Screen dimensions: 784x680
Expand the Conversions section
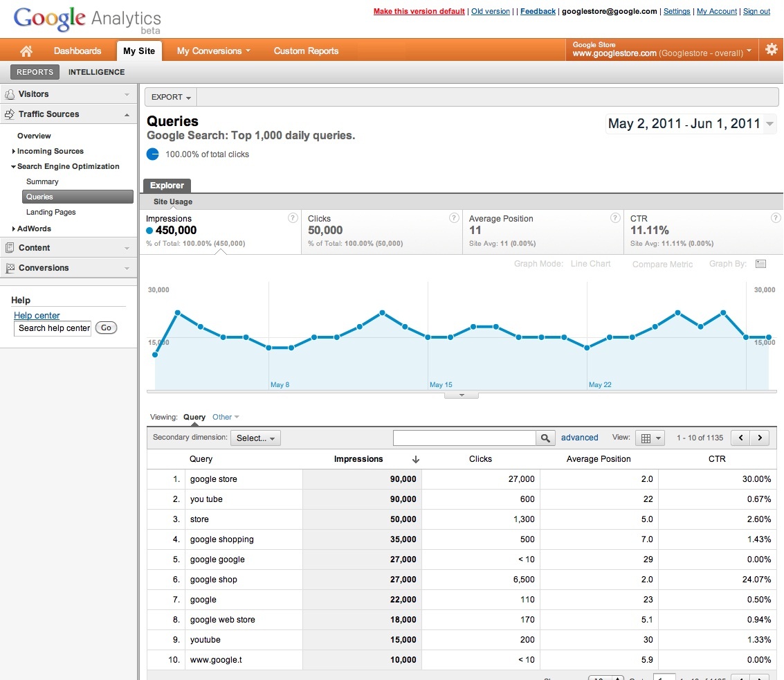(x=127, y=268)
